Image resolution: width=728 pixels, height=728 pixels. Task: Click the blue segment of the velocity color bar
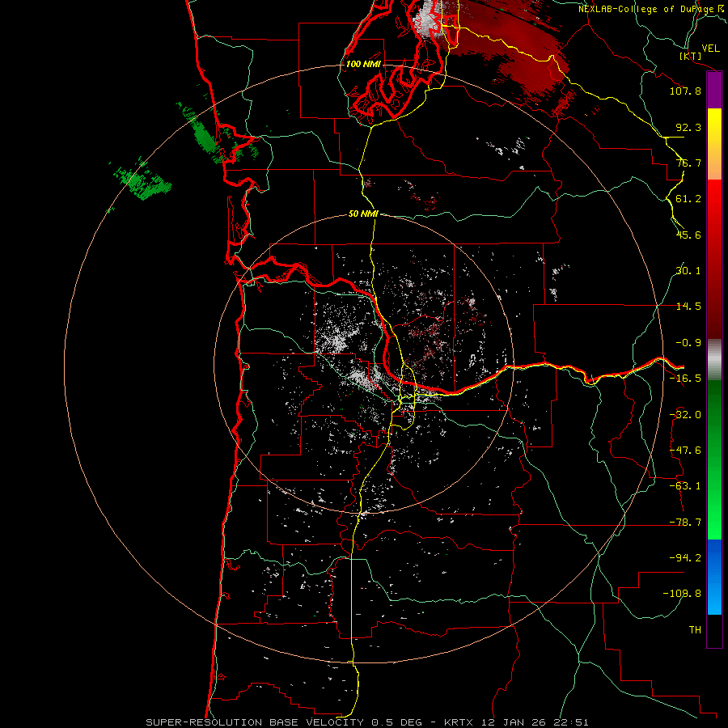(714, 577)
